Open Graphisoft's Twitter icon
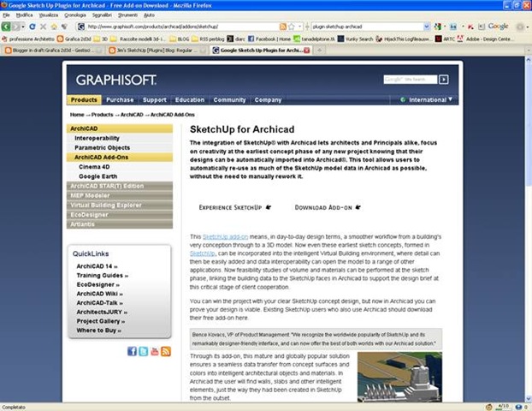Screen dimensions: 532x411 (x=143, y=351)
